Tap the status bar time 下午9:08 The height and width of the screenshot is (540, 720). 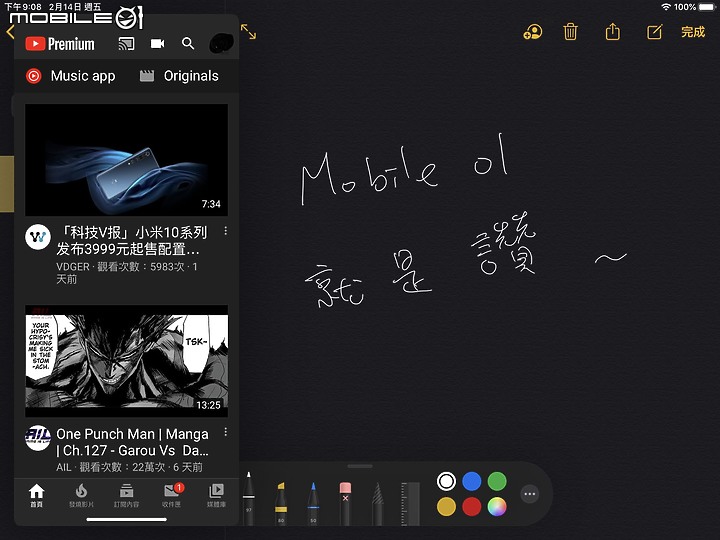pos(22,6)
